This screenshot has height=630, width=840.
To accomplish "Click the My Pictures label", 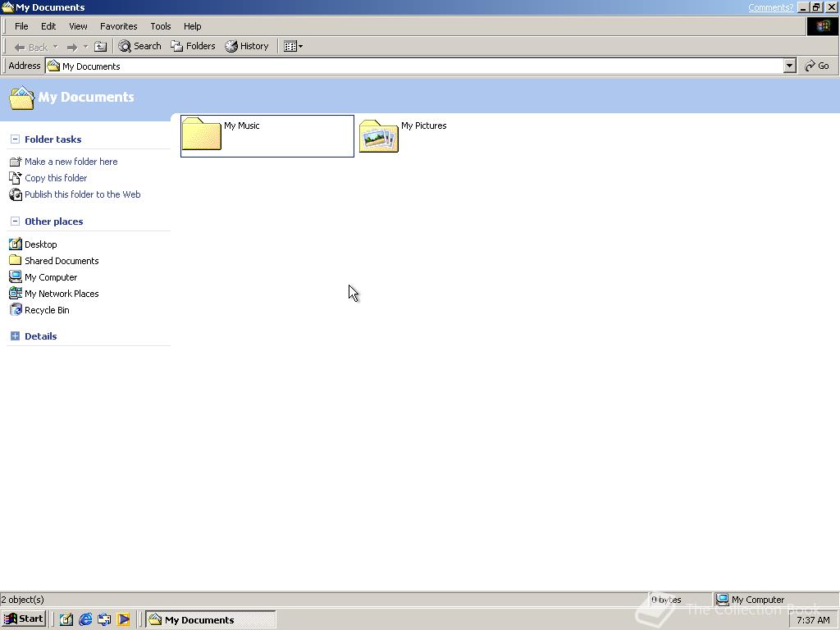I will (x=424, y=126).
